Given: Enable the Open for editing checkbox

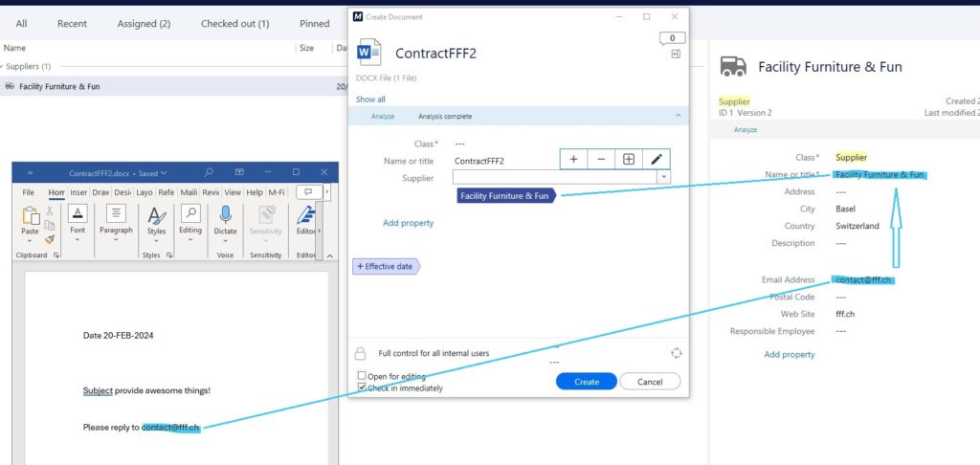Looking at the screenshot, I should [362, 376].
